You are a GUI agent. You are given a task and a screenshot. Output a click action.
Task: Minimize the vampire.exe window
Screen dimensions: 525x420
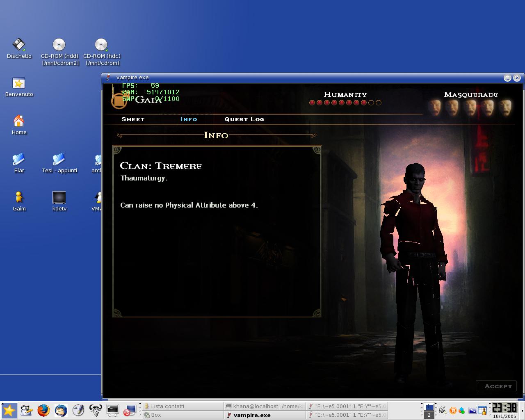[507, 78]
